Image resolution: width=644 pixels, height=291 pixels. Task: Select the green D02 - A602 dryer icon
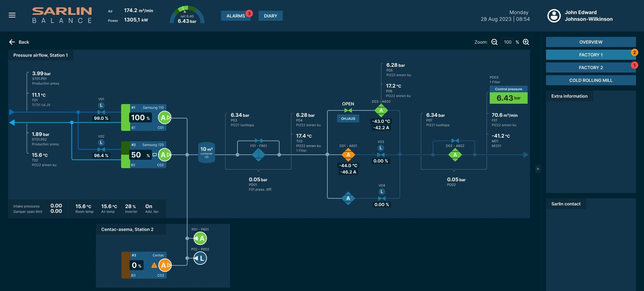(x=455, y=155)
